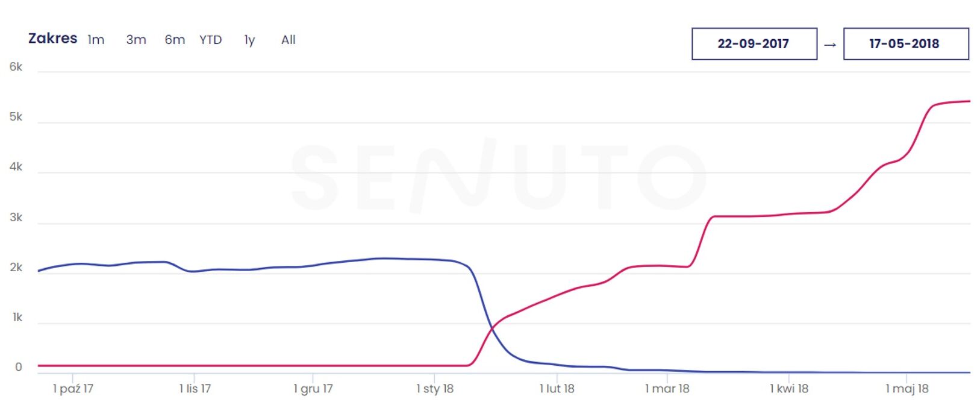Click the 1 lut 18 axis label
980x408 pixels.
coord(557,389)
